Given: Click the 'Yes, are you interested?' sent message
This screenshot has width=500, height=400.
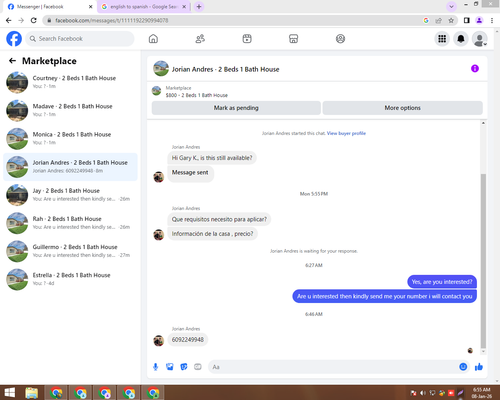Looking at the screenshot, I should [442, 282].
